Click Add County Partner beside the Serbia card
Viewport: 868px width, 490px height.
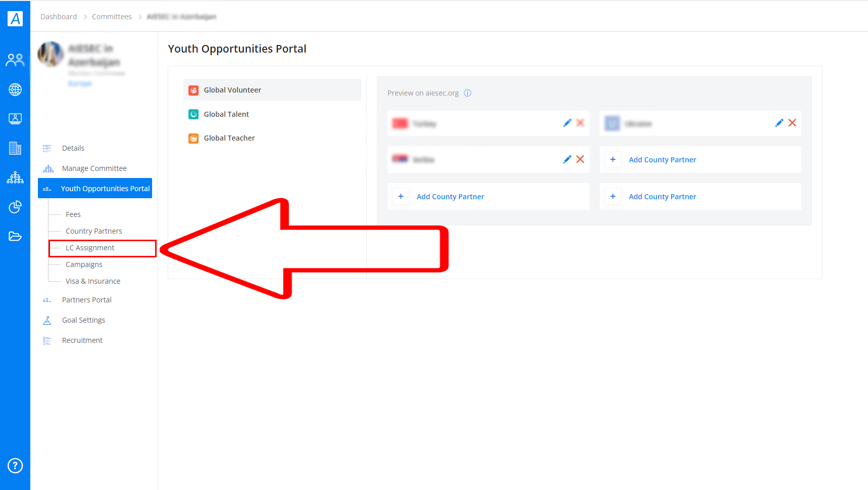tap(700, 160)
